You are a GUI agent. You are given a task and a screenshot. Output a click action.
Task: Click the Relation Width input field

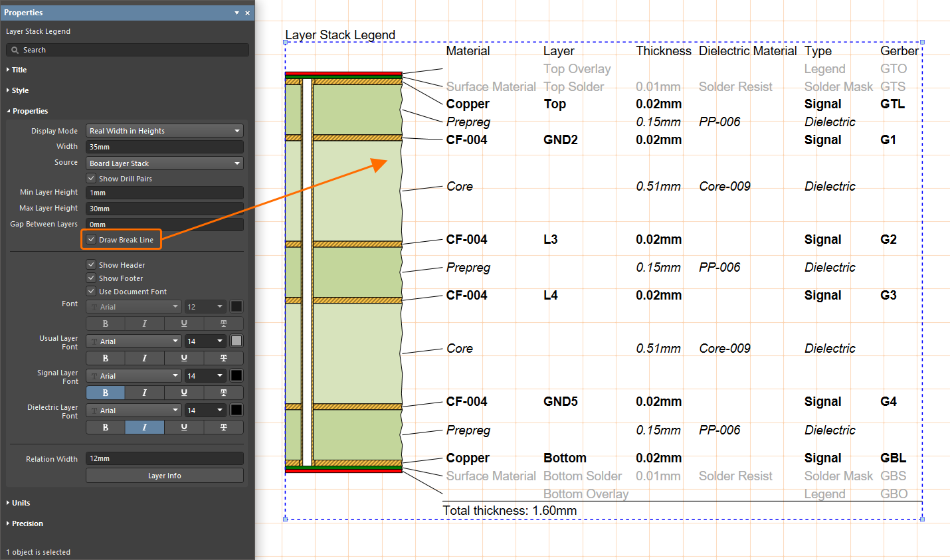click(165, 458)
